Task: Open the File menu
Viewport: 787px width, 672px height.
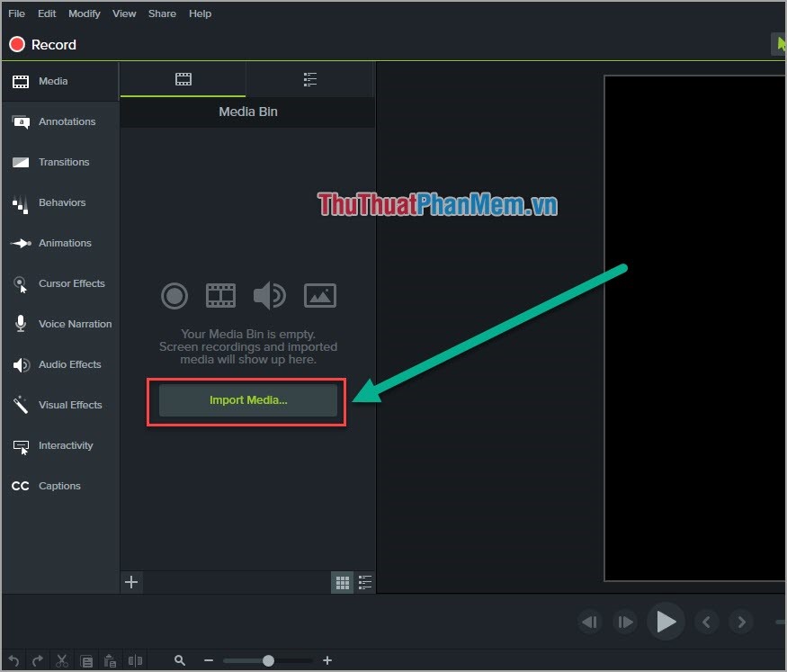Action: (16, 13)
